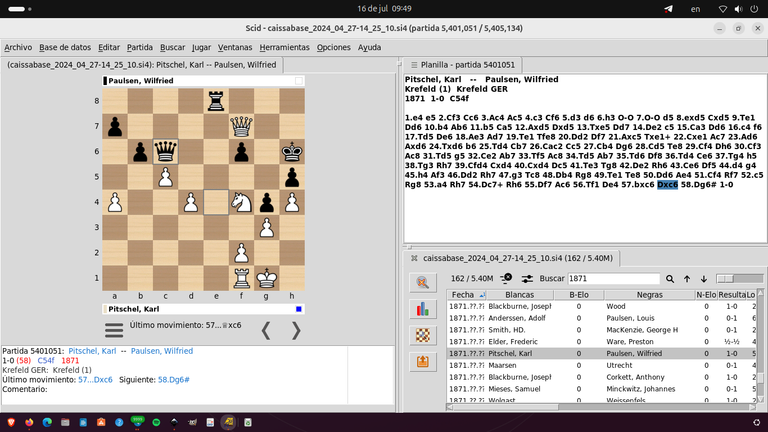Click the search magnifier next to Buscar field
Viewport: 768px width, 432px height.
pos(670,279)
